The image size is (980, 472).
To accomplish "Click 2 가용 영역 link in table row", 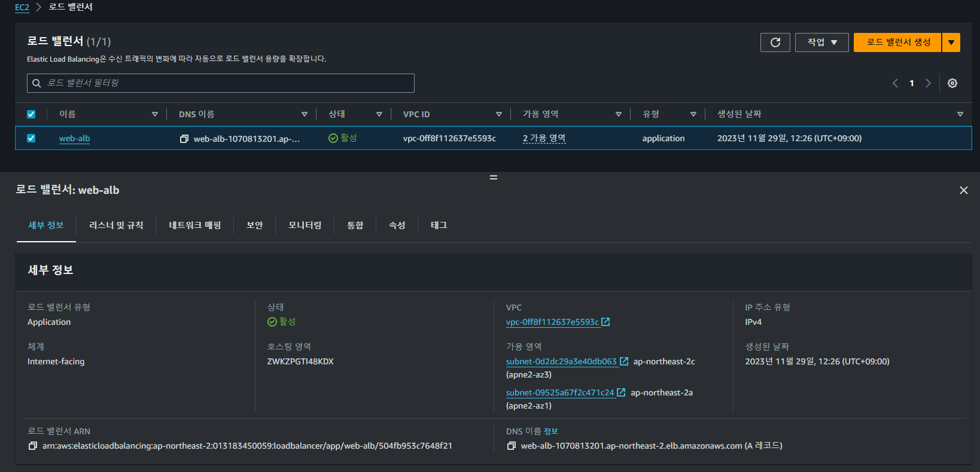I will (544, 138).
